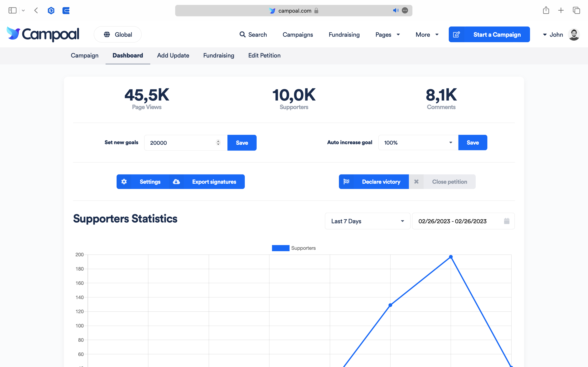
Task: Toggle the browser sidebar panel
Action: click(12, 10)
